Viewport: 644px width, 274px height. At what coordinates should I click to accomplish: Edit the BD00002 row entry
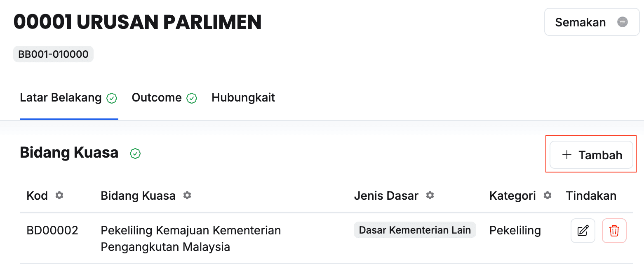583,231
